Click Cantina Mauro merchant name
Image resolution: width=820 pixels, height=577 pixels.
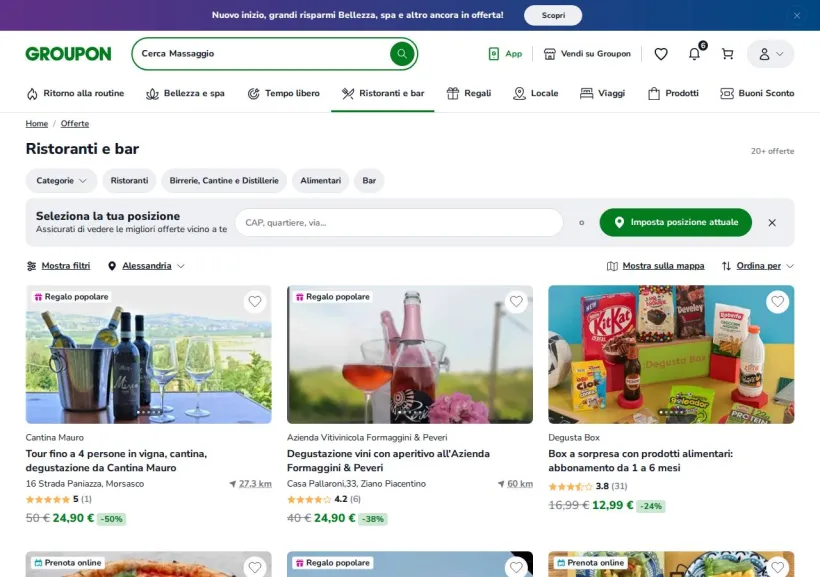pyautogui.click(x=54, y=438)
